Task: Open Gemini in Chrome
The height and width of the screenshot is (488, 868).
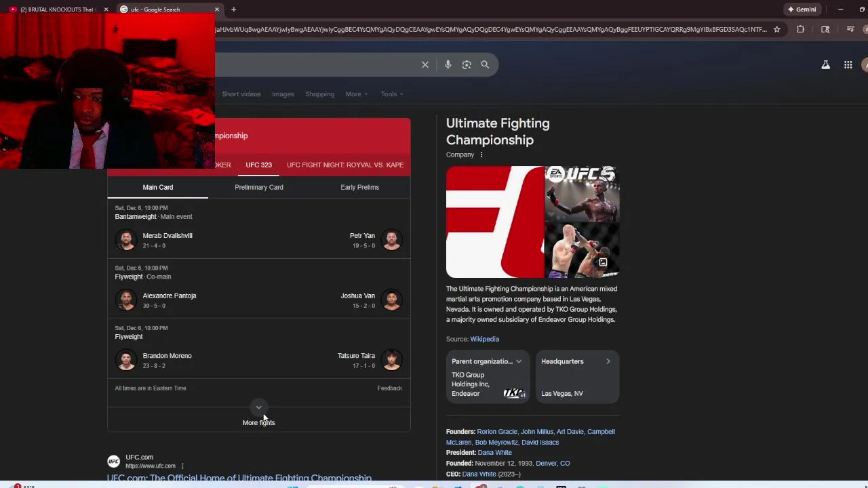Action: 802,9
